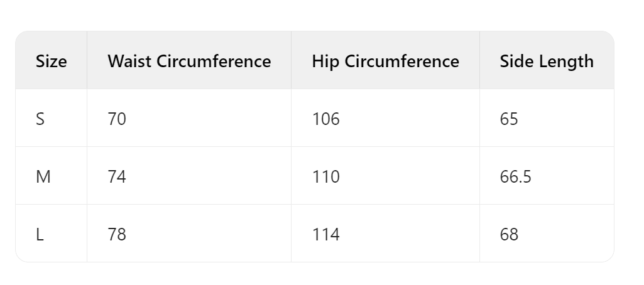Image resolution: width=644 pixels, height=285 pixels.
Task: Click the Size column header
Action: pyautogui.click(x=52, y=61)
